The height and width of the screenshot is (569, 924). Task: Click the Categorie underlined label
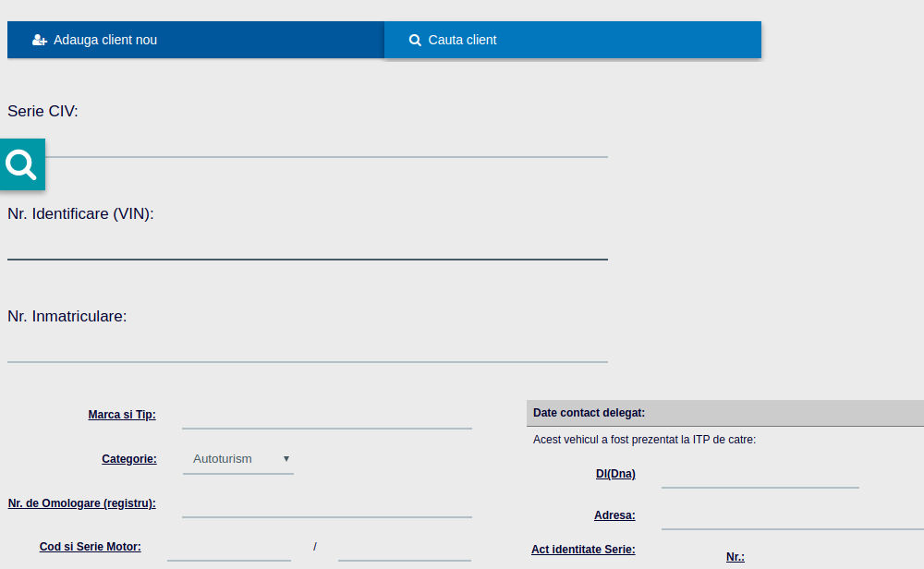click(128, 459)
